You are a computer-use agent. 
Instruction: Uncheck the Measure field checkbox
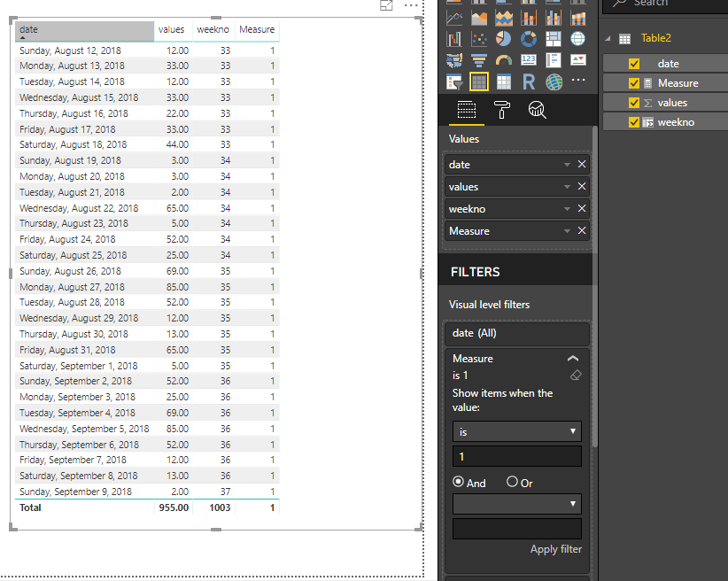pos(634,83)
